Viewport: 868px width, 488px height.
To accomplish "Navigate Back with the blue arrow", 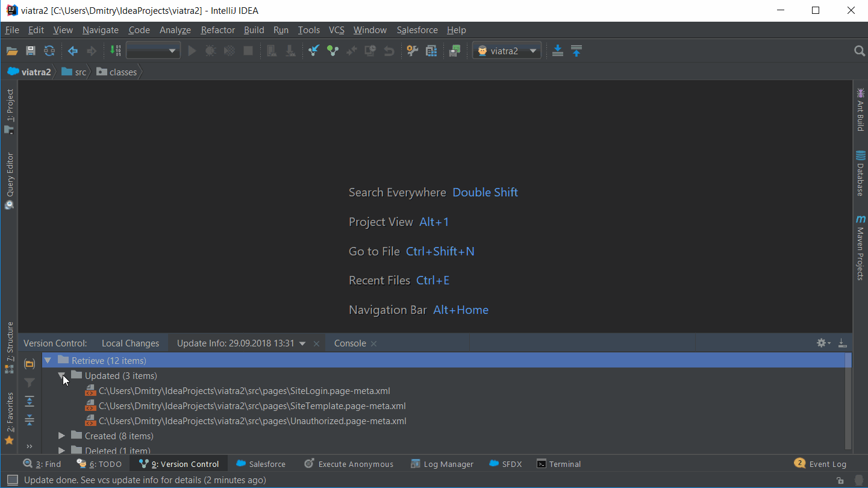I will (73, 51).
